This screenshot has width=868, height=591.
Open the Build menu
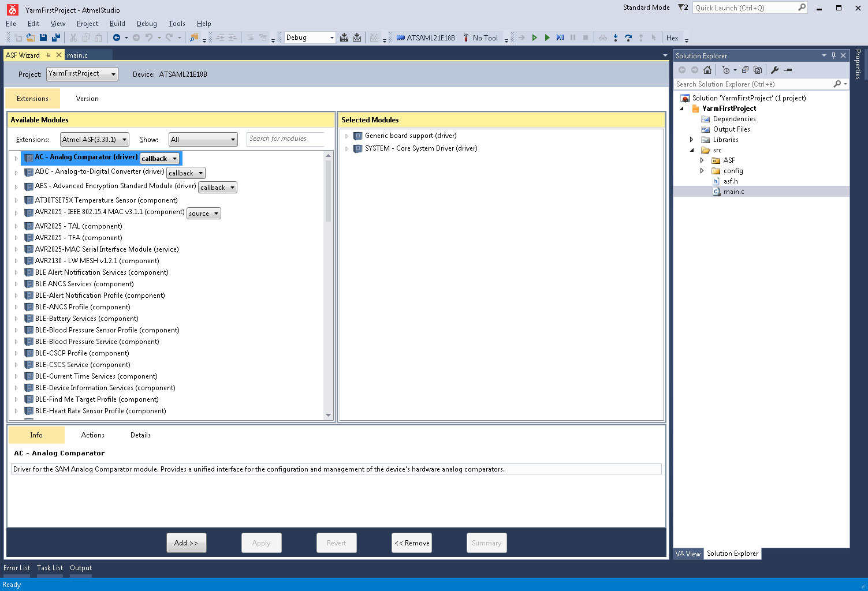coord(117,24)
